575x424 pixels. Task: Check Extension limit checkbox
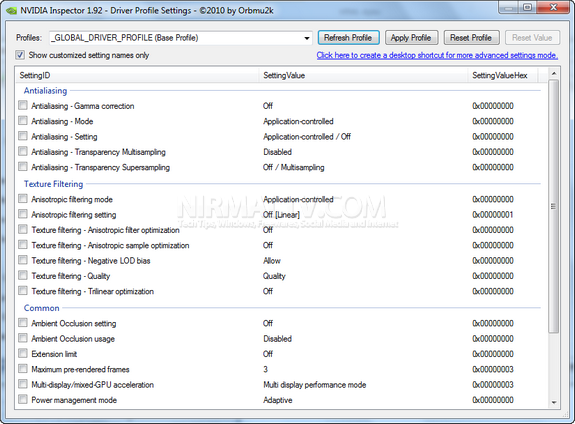point(23,353)
